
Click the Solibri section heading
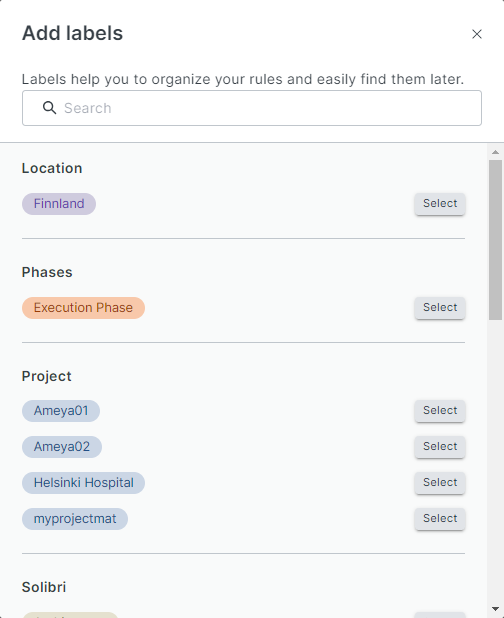pos(44,587)
